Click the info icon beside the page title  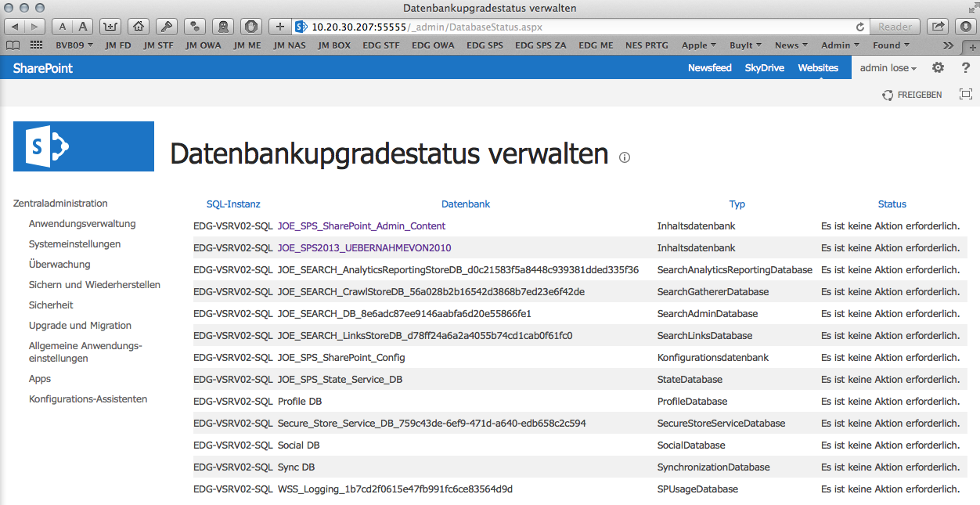click(624, 157)
